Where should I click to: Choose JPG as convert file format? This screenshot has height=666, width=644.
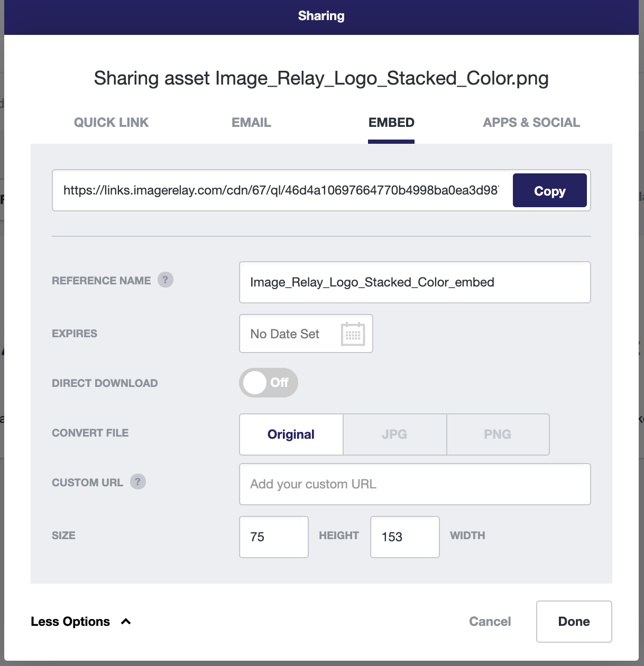point(395,434)
